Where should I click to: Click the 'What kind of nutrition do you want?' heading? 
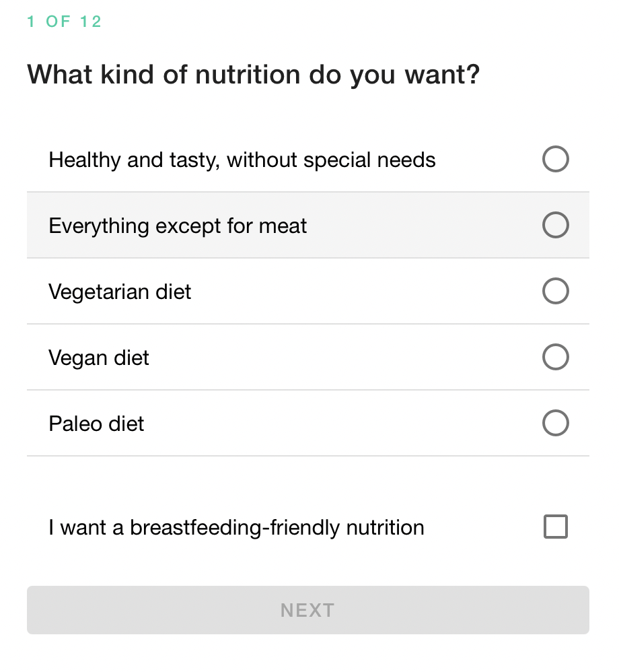pos(253,75)
